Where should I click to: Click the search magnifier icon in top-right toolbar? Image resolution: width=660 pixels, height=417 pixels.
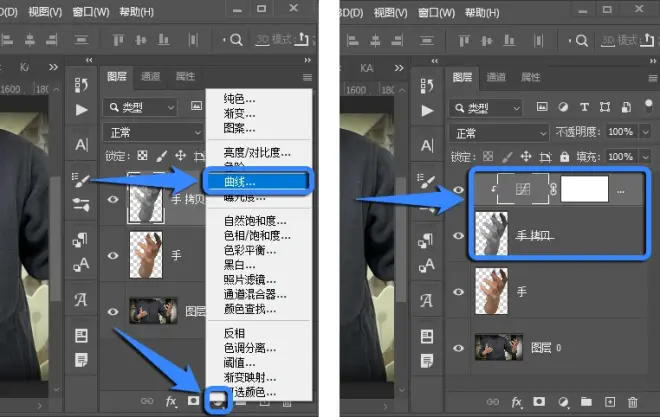[581, 41]
